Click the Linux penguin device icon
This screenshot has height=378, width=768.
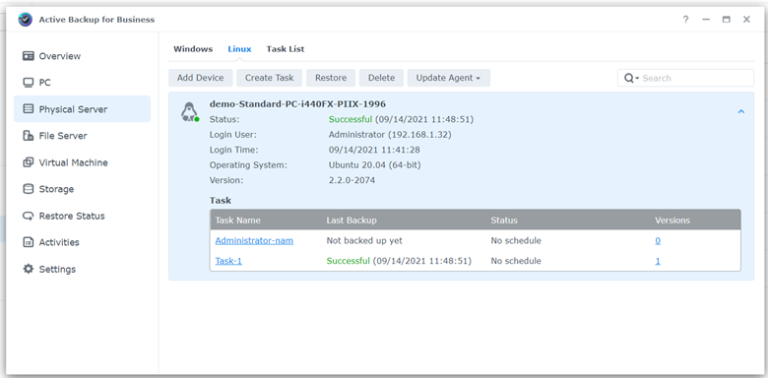pyautogui.click(x=190, y=112)
